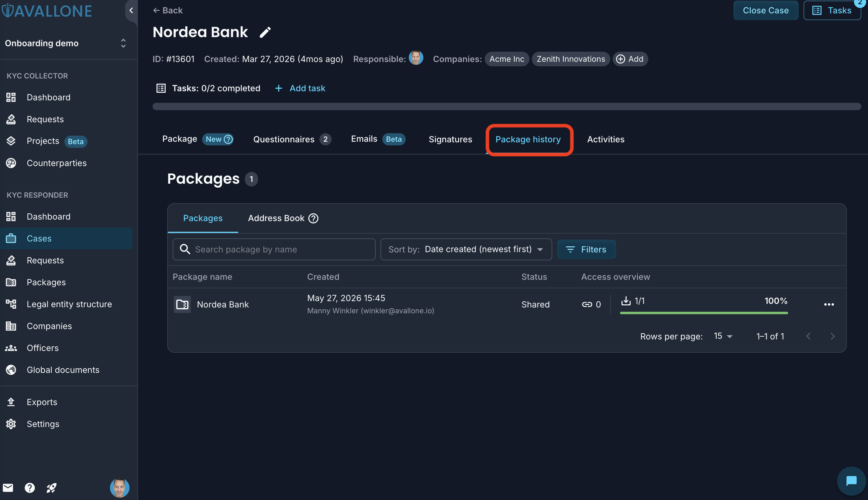
Task: Go to previous page of packages table
Action: (x=809, y=336)
